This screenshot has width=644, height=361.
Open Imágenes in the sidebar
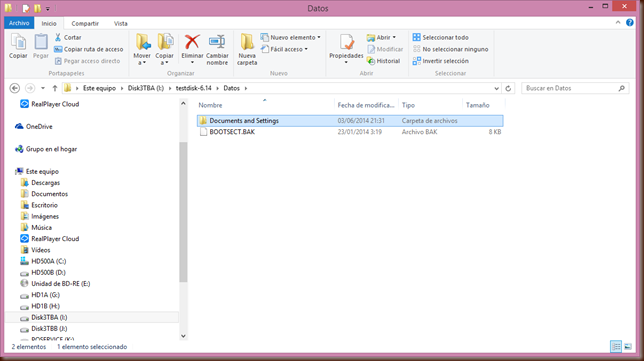[x=40, y=216]
